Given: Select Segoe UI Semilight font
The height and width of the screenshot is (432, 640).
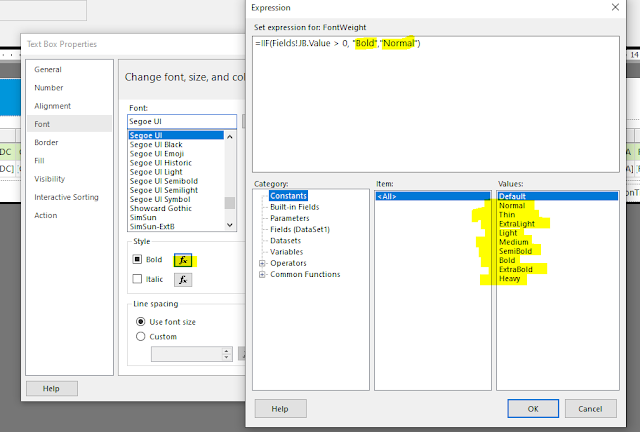Looking at the screenshot, I should 164,190.
